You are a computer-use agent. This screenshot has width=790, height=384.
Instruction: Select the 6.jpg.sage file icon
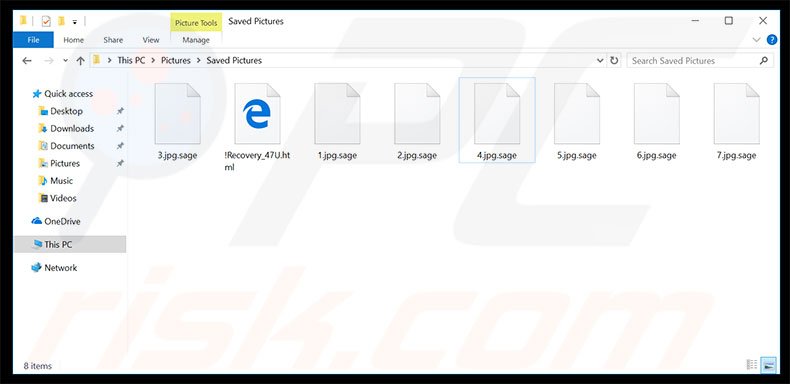656,114
